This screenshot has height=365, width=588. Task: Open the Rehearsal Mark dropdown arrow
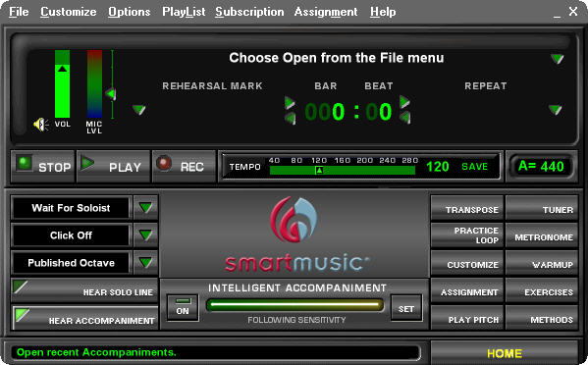coord(138,110)
